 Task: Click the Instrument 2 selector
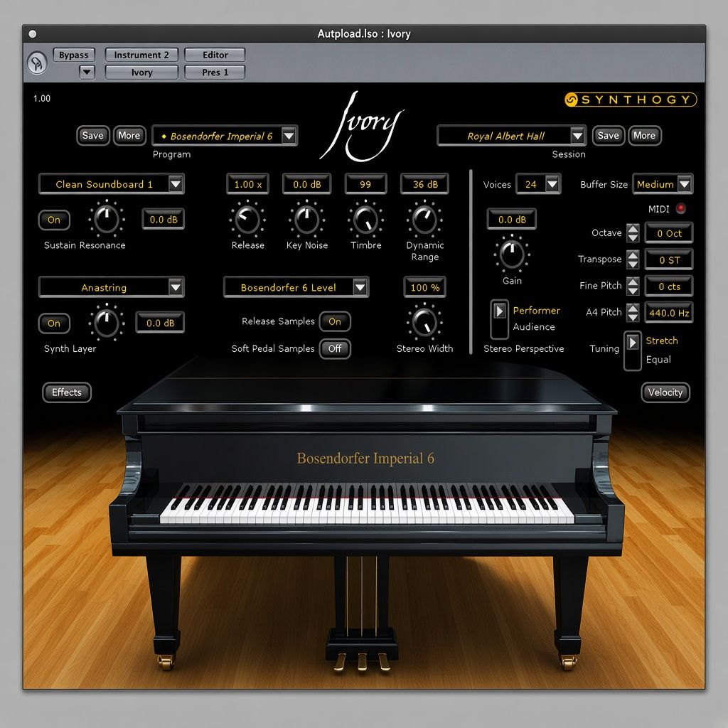(141, 55)
